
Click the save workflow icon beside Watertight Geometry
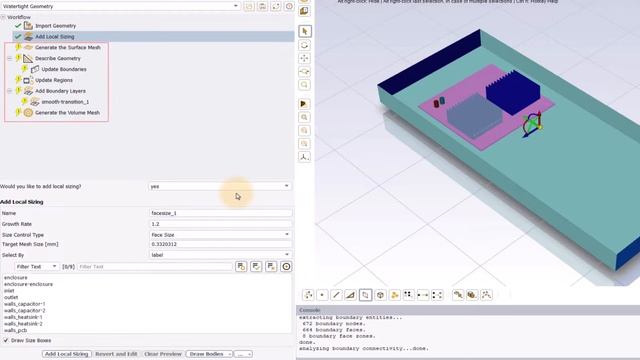coord(262,6)
